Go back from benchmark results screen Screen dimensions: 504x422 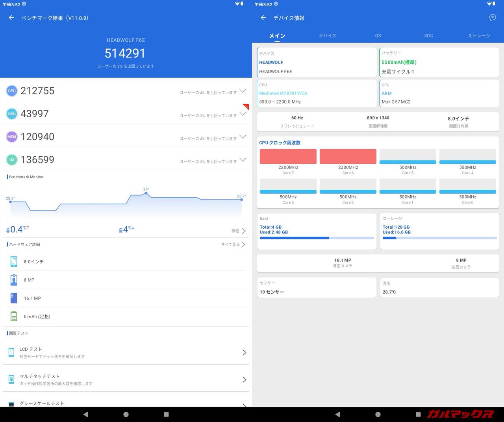point(11,18)
